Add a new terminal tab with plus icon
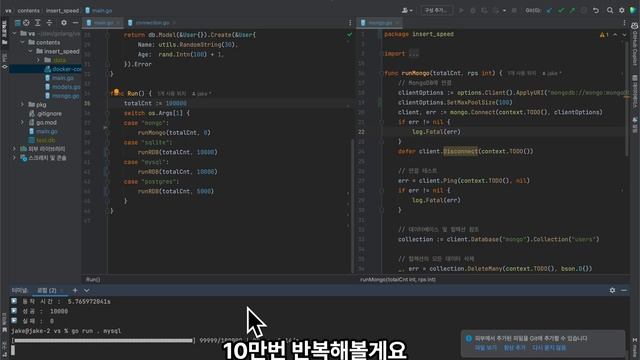Viewport: 640px width, 360px height. tap(75, 290)
